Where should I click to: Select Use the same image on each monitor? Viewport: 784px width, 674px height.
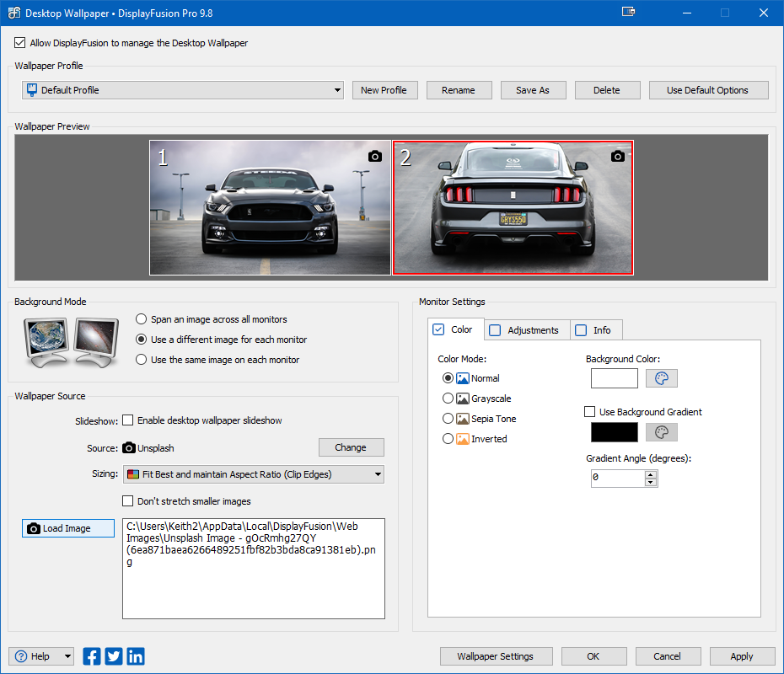click(x=142, y=359)
